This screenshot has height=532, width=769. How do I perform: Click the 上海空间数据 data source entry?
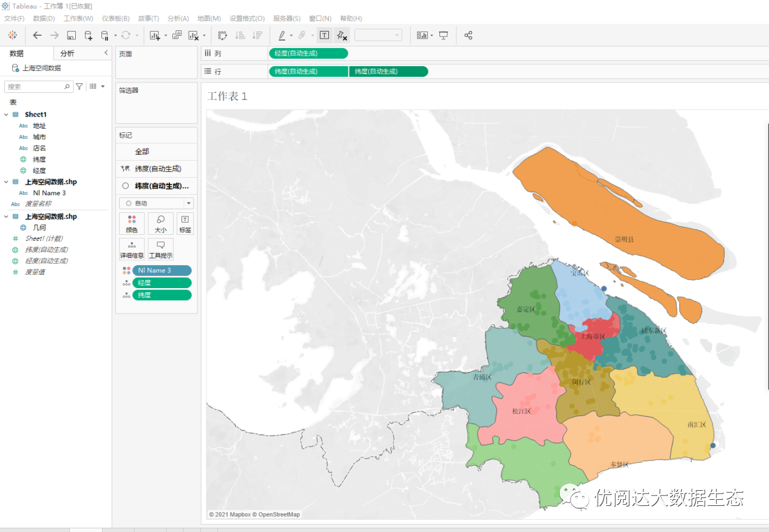pyautogui.click(x=41, y=68)
